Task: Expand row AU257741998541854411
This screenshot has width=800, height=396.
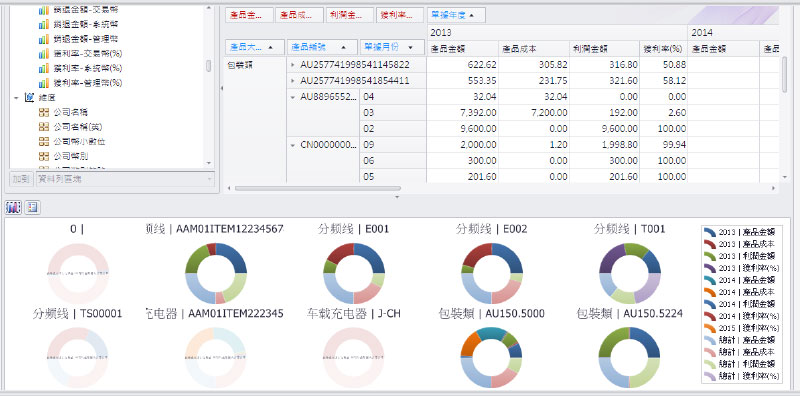Action: tap(292, 81)
